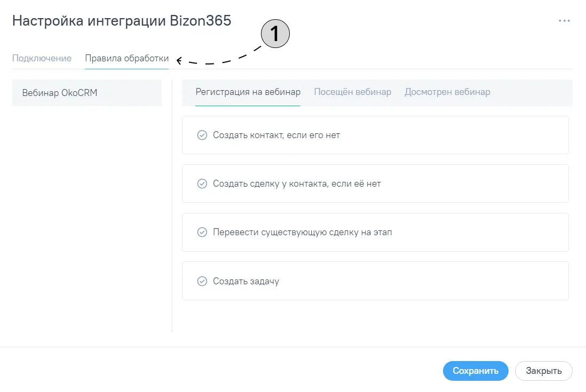Click the blue Сохранить button

(476, 371)
